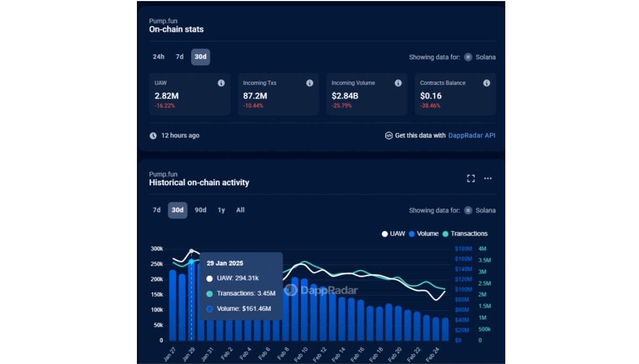Viewport: 639px width, 364px height.
Task: Click the -25.79% volume change
Action: [x=342, y=106]
